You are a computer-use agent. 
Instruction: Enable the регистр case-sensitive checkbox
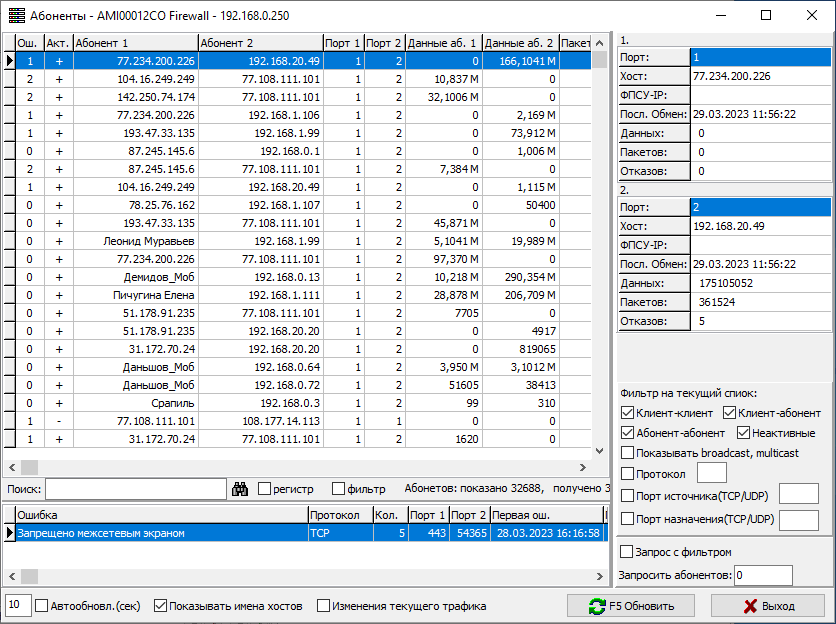coord(265,489)
